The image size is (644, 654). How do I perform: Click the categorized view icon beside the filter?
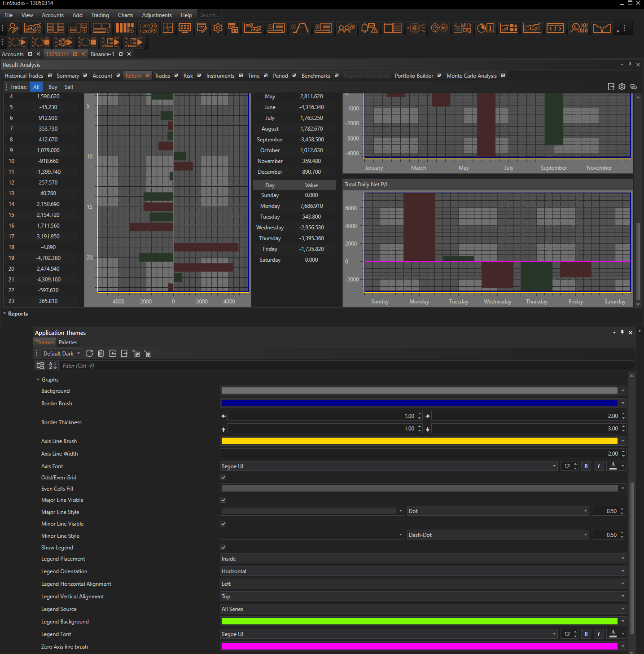(x=40, y=365)
